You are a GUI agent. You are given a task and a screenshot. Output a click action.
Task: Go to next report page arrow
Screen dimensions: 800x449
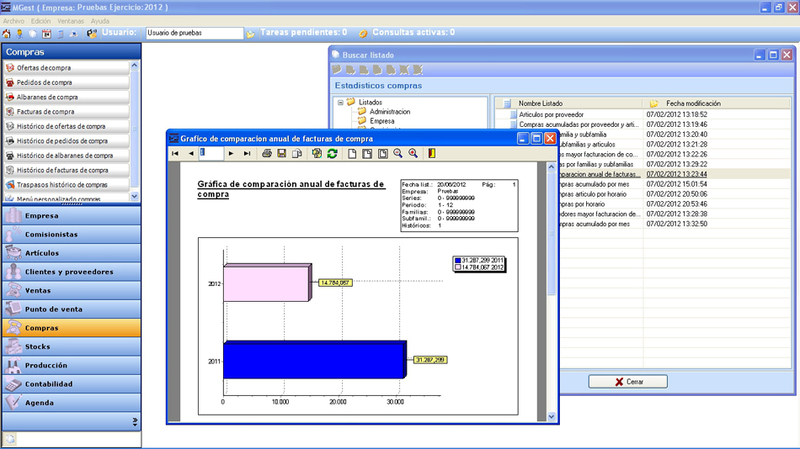coord(231,154)
